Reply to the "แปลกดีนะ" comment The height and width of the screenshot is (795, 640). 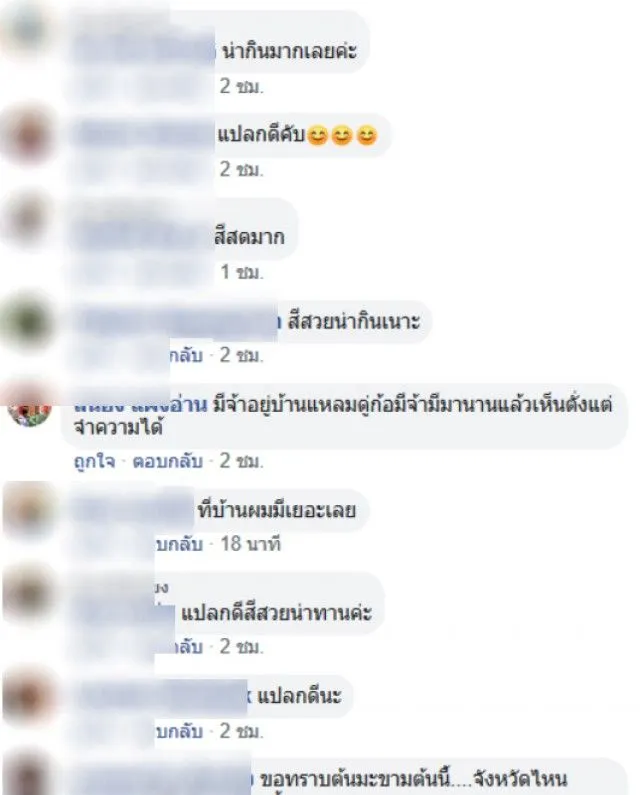click(179, 731)
